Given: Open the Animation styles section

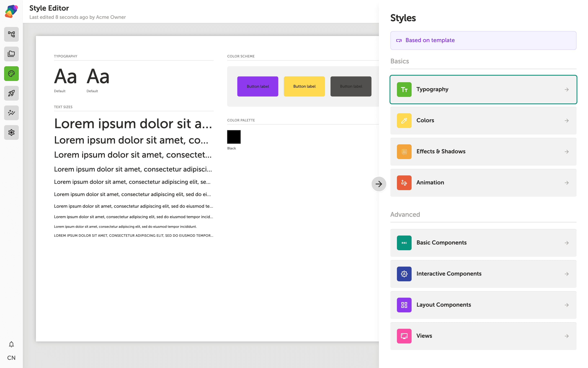Looking at the screenshot, I should [x=483, y=183].
